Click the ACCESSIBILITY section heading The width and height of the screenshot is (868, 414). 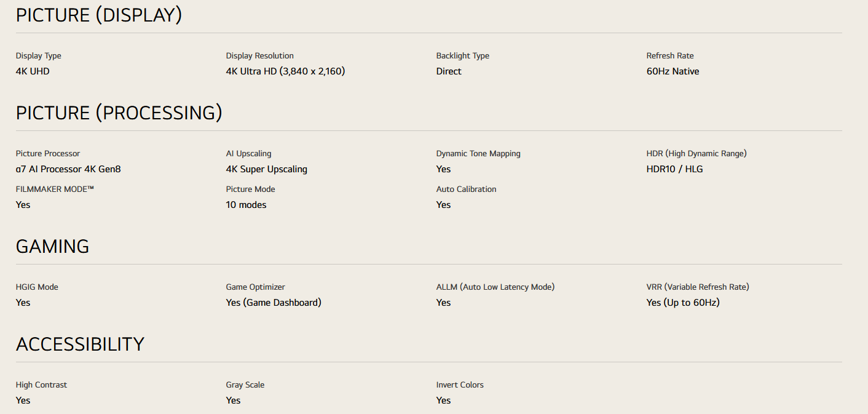[x=80, y=344]
